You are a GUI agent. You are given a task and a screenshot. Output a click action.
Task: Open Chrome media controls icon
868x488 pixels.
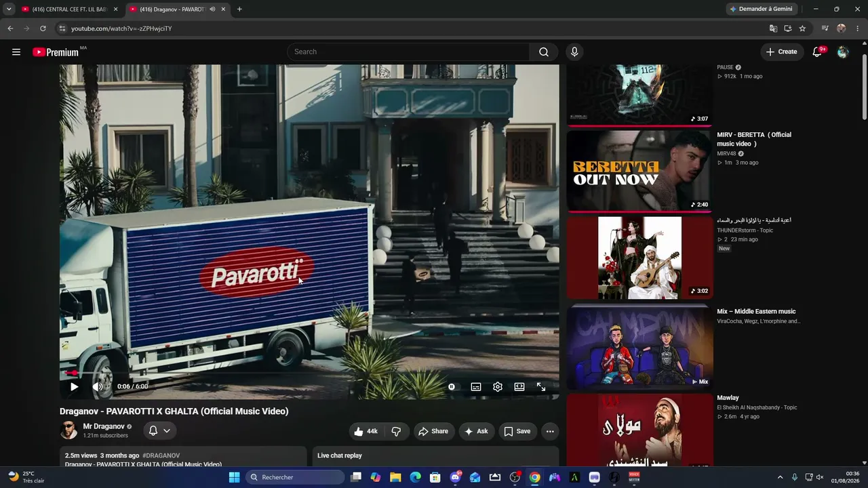tap(825, 28)
